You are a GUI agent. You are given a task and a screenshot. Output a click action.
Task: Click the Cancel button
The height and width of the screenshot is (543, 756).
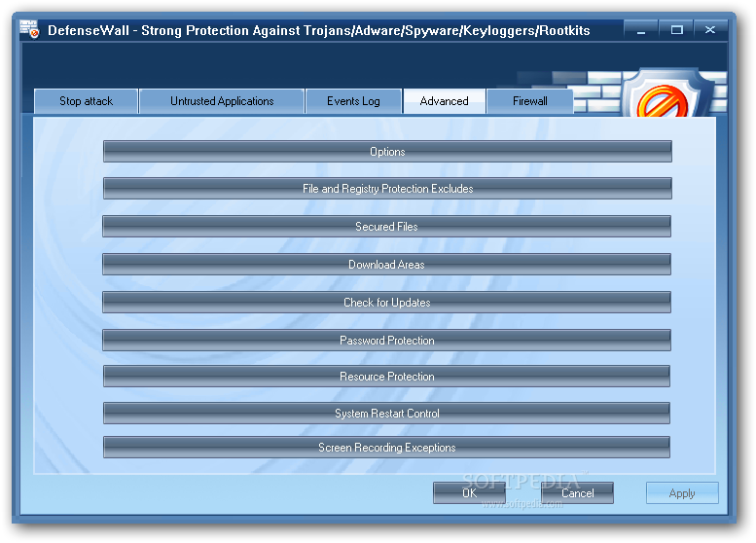[x=577, y=492]
